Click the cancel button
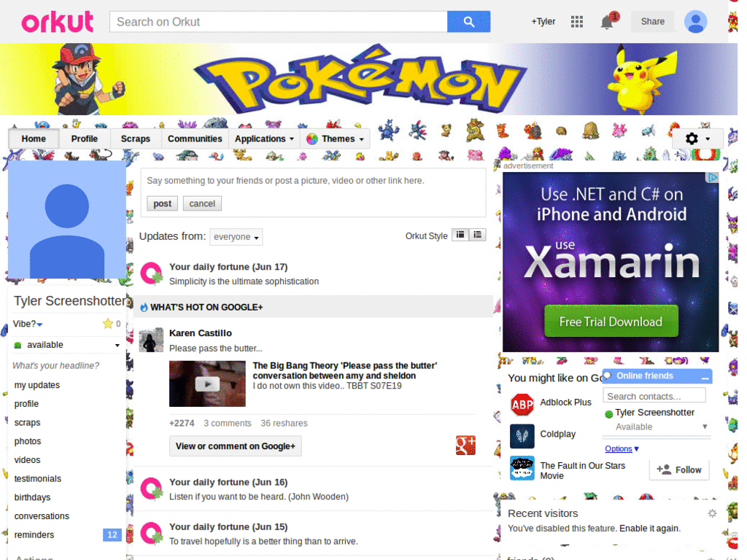The image size is (747, 560). pos(202,203)
